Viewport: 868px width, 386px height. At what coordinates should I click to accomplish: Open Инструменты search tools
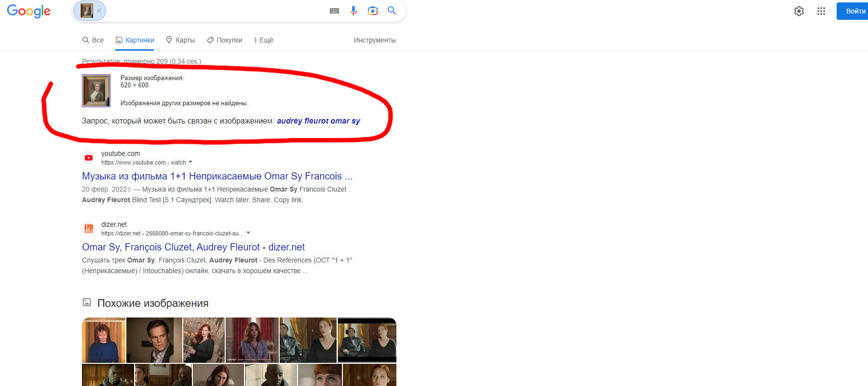click(x=375, y=40)
